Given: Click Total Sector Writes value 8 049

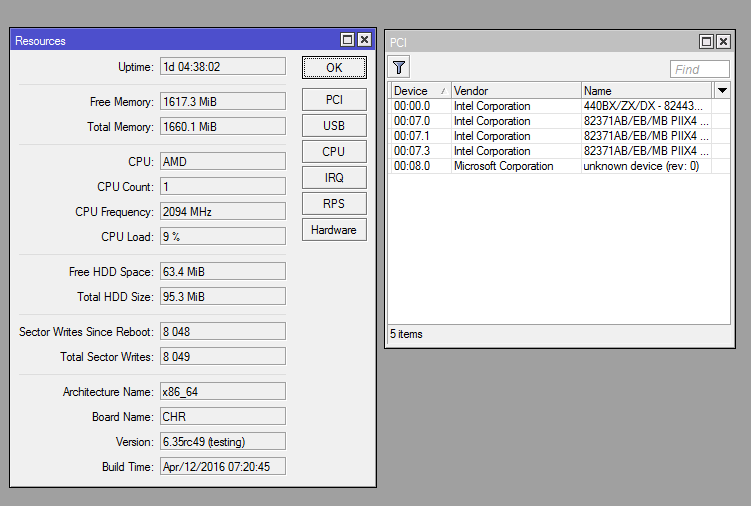Looking at the screenshot, I should pyautogui.click(x=223, y=356).
